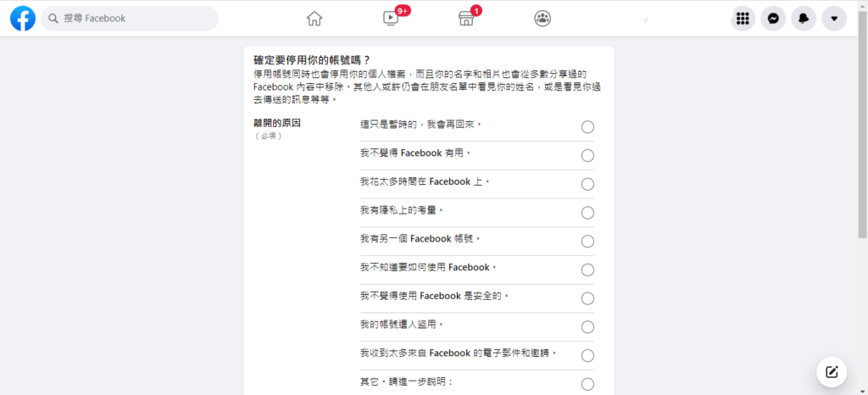The height and width of the screenshot is (395, 868).
Task: Open the Messenger chat icon
Action: 773,19
